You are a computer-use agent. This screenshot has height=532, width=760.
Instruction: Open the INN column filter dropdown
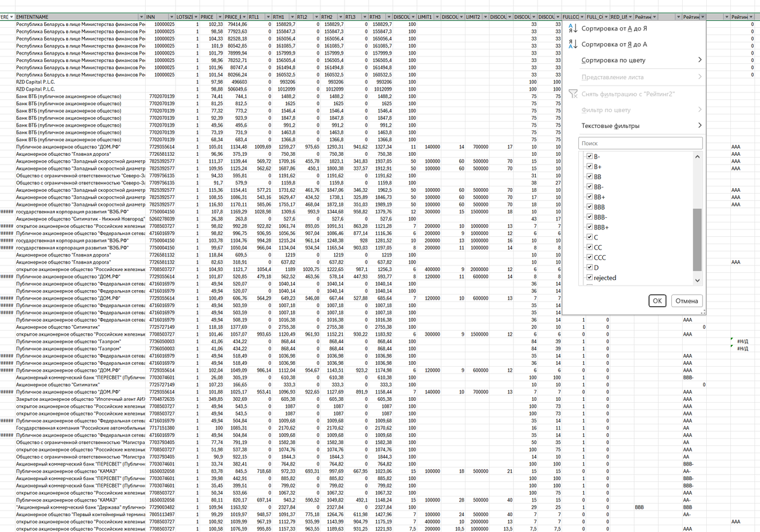[171, 16]
